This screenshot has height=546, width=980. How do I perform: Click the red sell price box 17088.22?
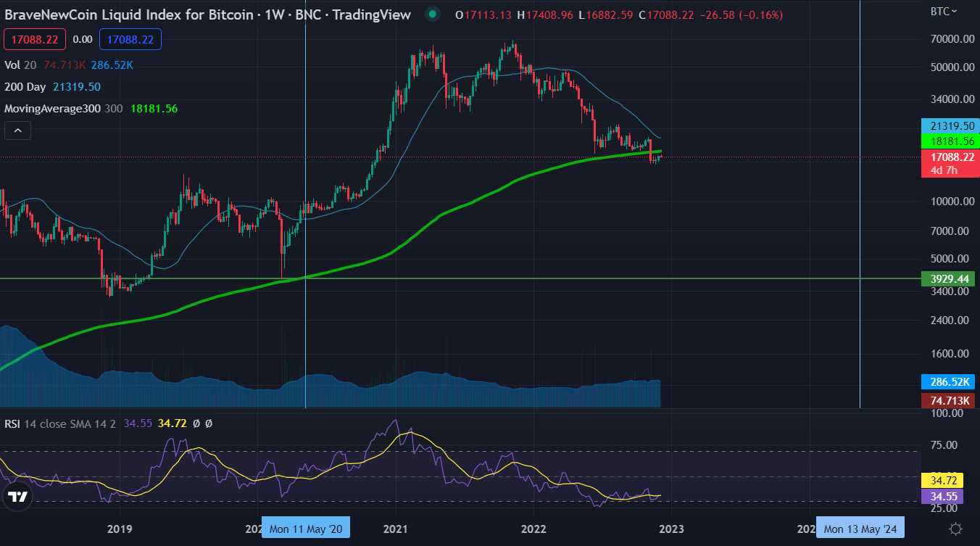[x=35, y=40]
